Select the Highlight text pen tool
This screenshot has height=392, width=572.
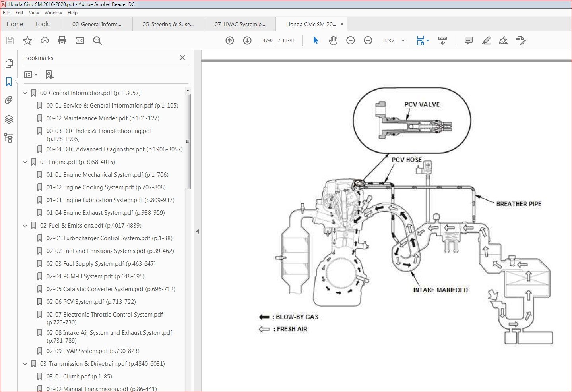click(486, 41)
